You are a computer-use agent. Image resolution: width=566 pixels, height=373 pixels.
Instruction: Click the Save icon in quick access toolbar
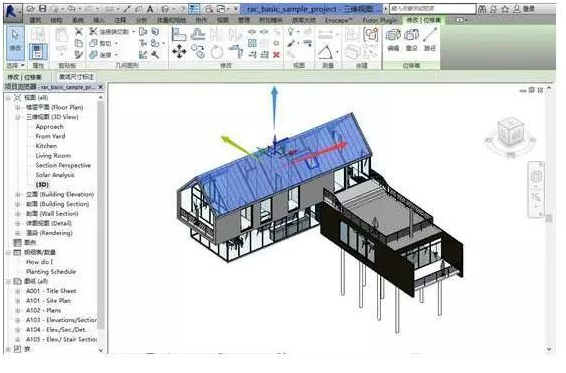pyautogui.click(x=43, y=8)
